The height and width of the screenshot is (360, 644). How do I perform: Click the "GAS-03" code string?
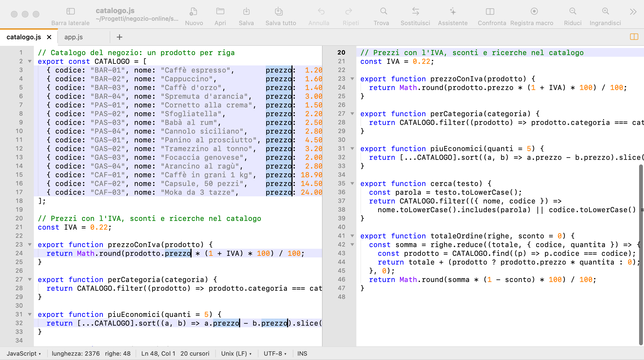(x=108, y=157)
